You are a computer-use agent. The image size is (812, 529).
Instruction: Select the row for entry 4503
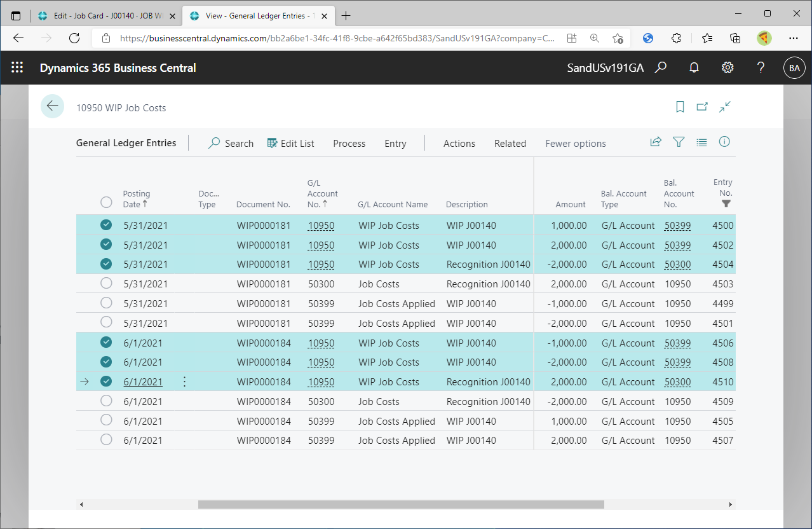coord(106,284)
